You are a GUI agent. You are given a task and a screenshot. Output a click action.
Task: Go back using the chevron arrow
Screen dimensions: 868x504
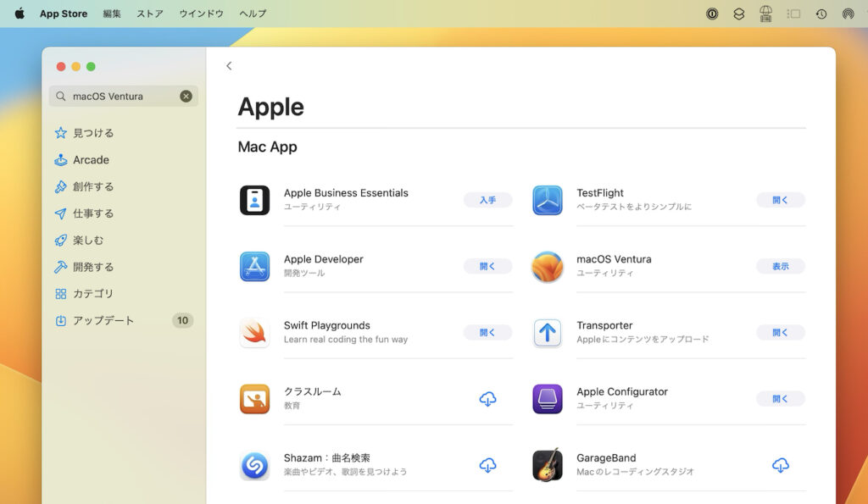229,65
